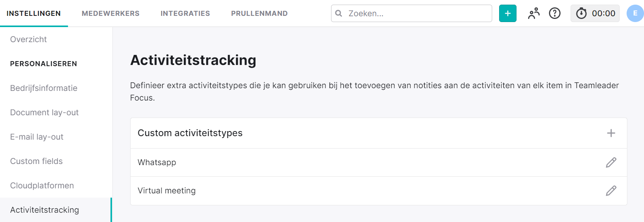Select the Instellingen tab
The image size is (644, 222).
coord(34,14)
